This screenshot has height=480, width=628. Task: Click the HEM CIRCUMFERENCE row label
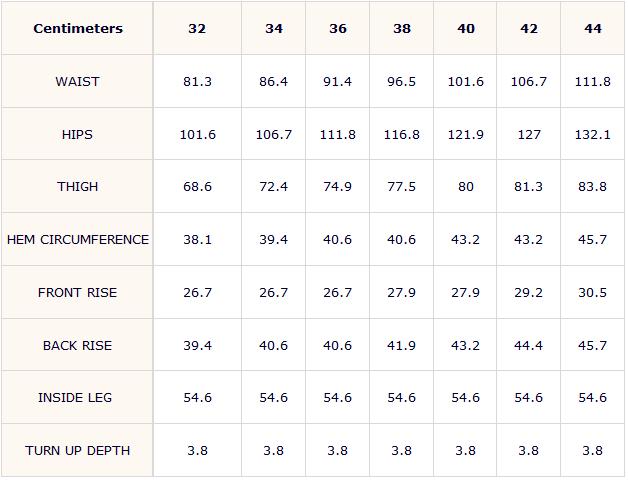[78, 240]
